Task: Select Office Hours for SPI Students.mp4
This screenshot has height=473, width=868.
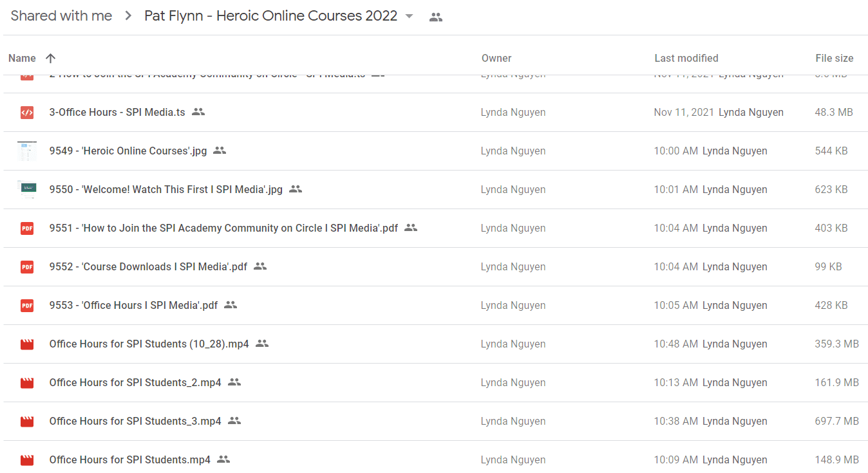Action: tap(130, 459)
